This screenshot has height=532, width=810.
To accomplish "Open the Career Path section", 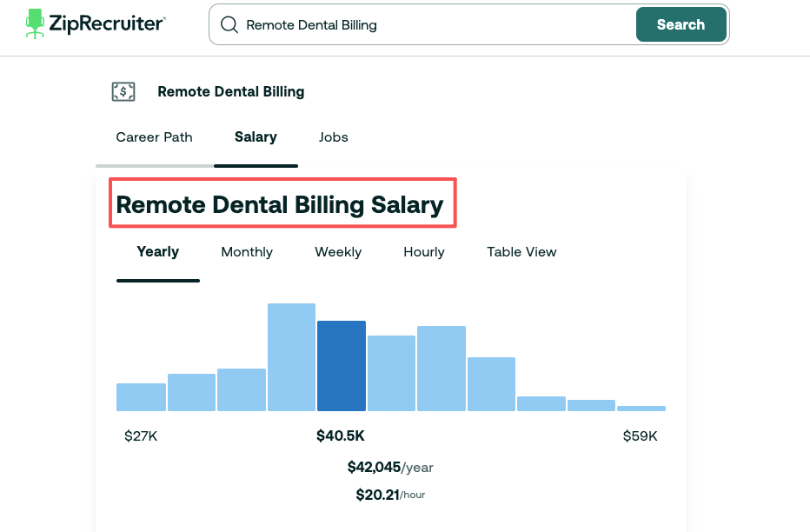I will tap(154, 137).
